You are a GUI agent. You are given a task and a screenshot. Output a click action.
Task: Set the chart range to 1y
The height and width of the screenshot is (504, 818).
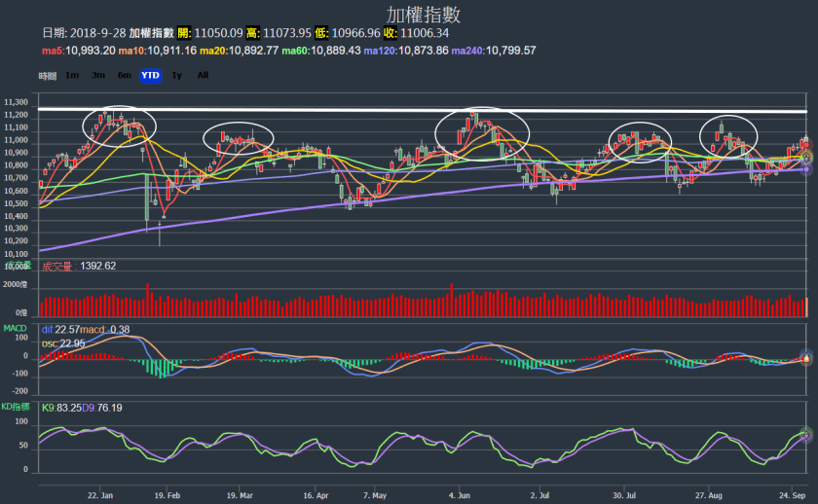[176, 75]
